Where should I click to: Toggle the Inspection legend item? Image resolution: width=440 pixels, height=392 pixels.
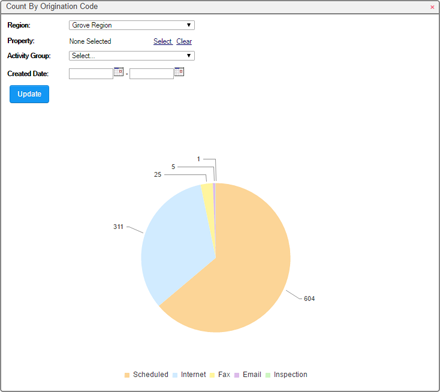(x=286, y=375)
